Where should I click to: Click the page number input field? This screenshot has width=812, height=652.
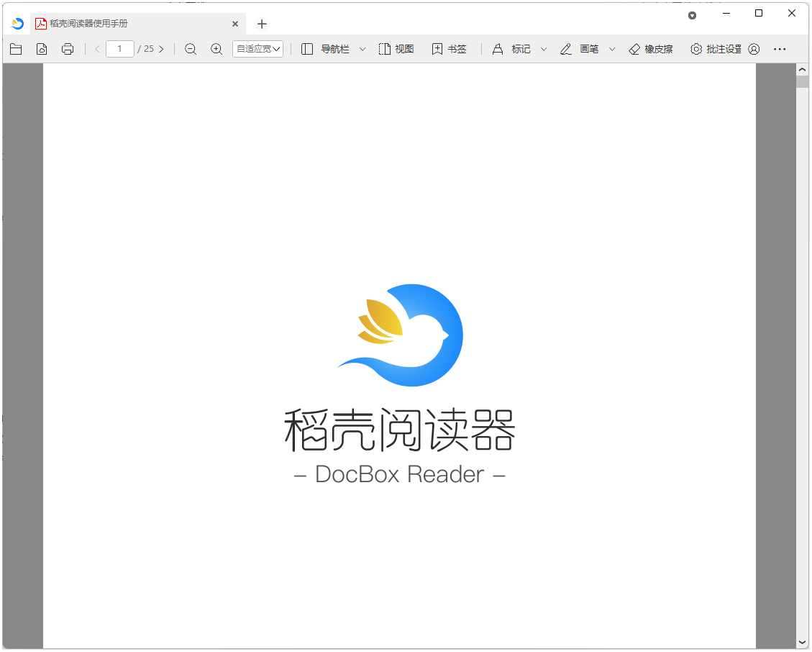[119, 49]
